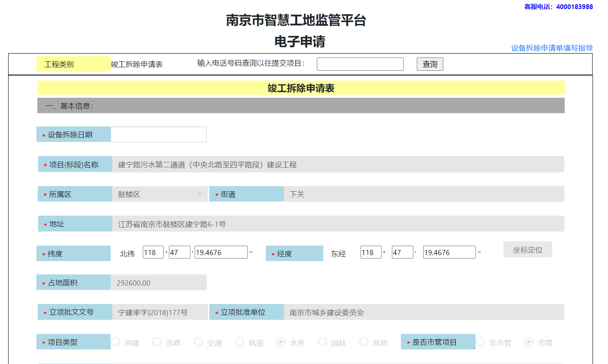Click the 工程类别 label

pos(73,64)
